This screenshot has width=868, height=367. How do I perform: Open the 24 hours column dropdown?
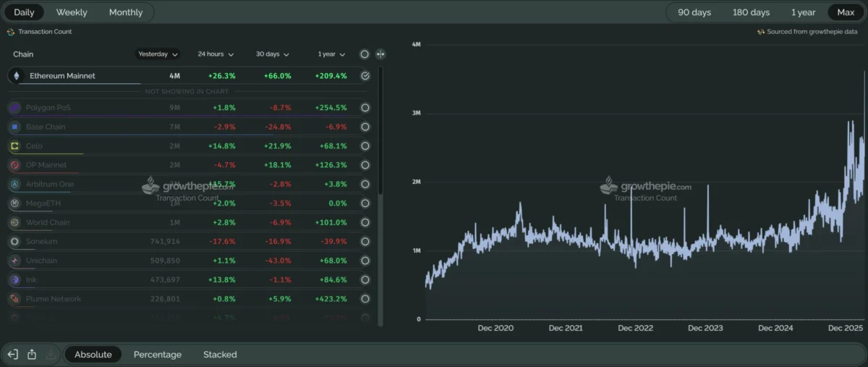pos(215,54)
